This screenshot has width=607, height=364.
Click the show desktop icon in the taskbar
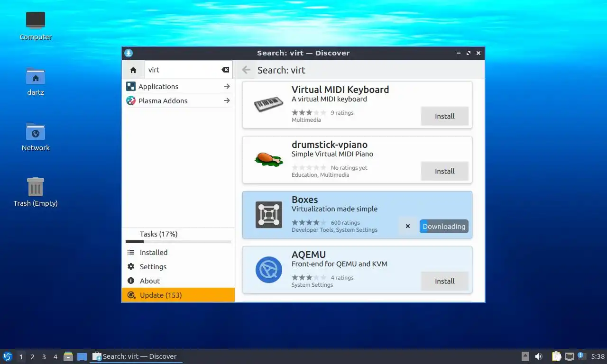coord(82,356)
